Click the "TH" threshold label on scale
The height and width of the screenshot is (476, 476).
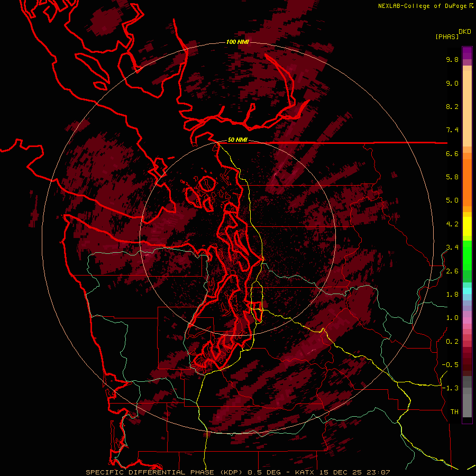click(x=454, y=412)
